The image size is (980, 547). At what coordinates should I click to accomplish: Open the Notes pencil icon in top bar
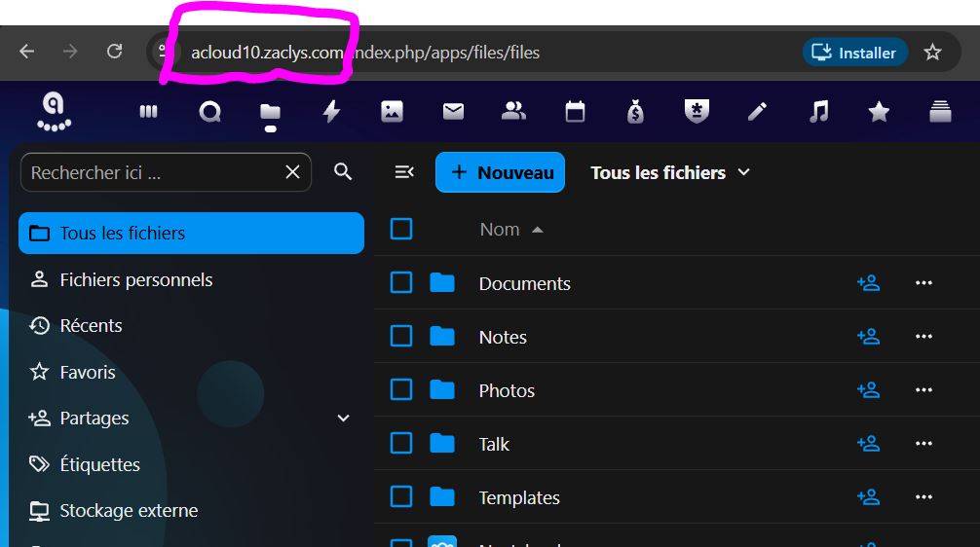point(758,112)
